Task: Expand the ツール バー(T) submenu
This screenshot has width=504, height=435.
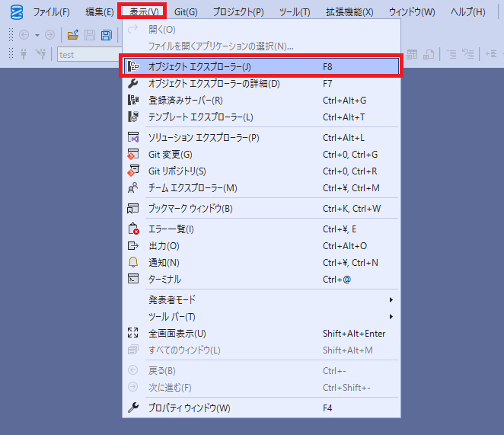Action: [261, 317]
